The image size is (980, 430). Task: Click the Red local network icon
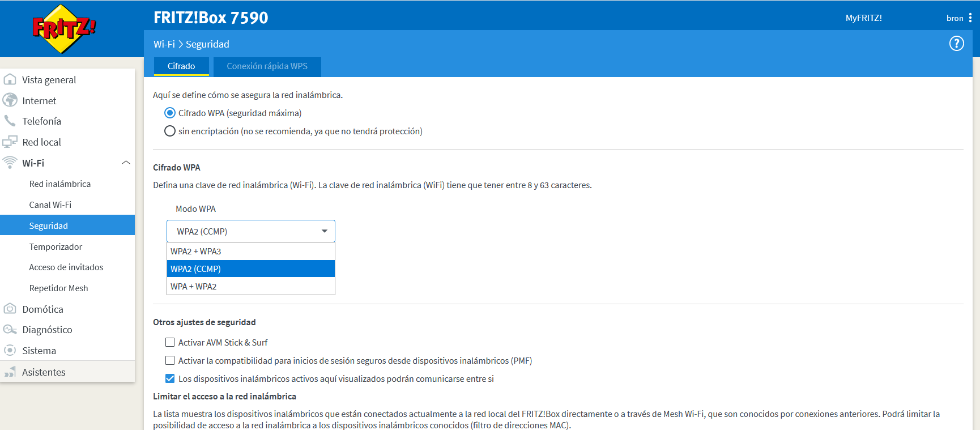[10, 142]
